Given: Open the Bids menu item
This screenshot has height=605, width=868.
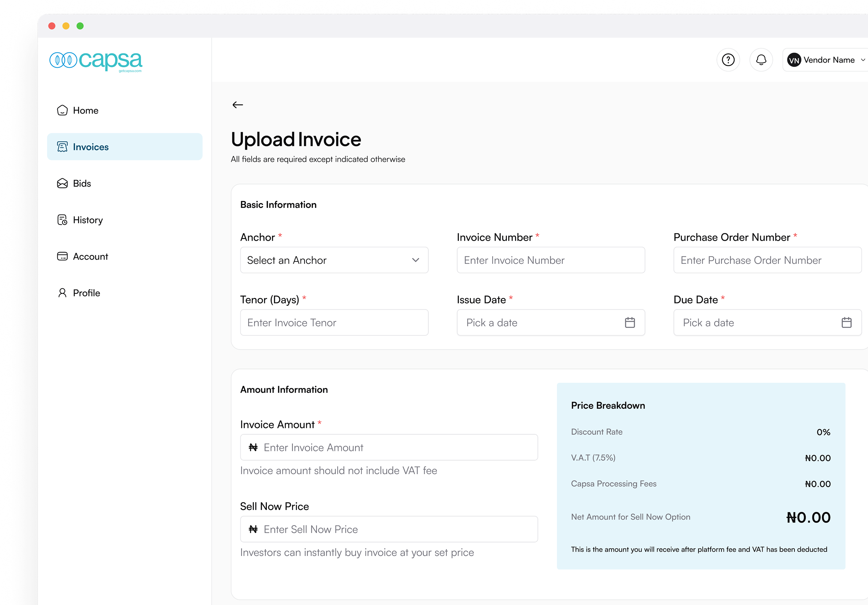Looking at the screenshot, I should tap(125, 183).
